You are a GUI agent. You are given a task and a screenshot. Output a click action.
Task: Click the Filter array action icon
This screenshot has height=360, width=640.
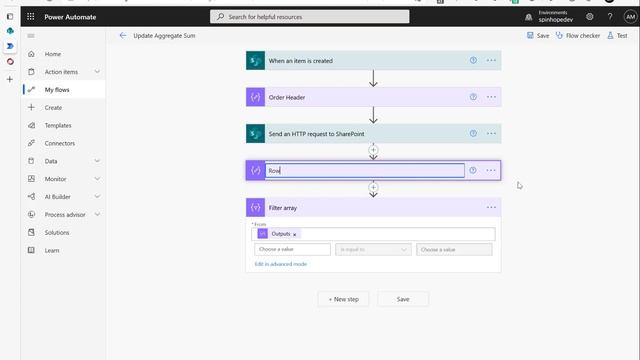[x=256, y=207]
